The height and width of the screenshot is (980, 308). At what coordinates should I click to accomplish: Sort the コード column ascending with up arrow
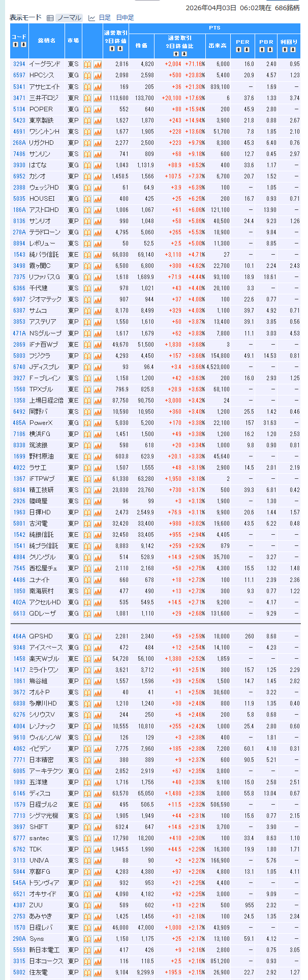(16, 45)
